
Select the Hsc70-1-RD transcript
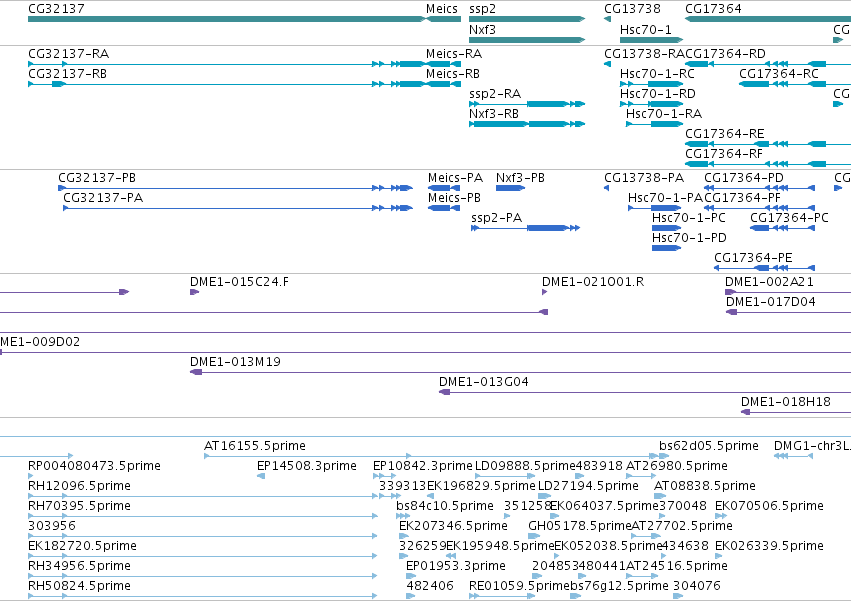pos(658,93)
